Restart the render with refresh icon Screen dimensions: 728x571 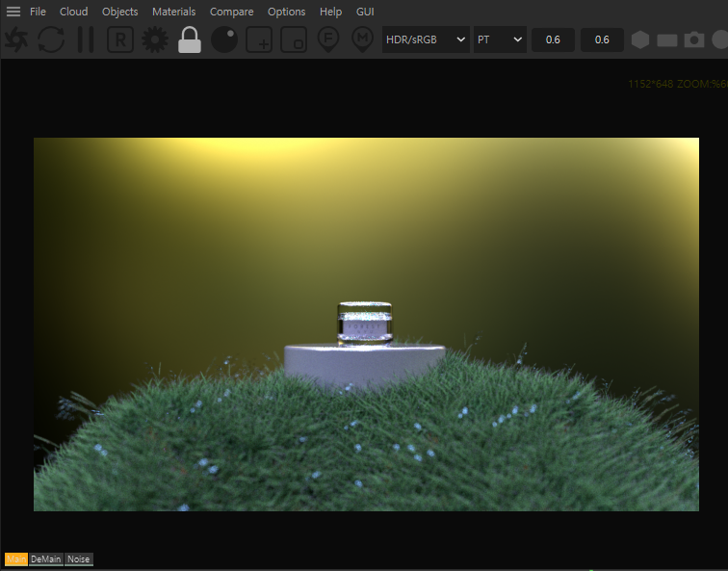click(51, 39)
